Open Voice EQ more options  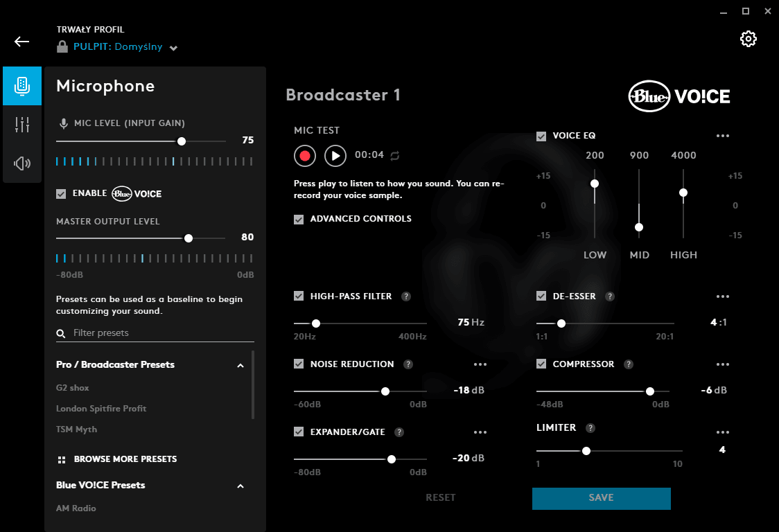[723, 136]
